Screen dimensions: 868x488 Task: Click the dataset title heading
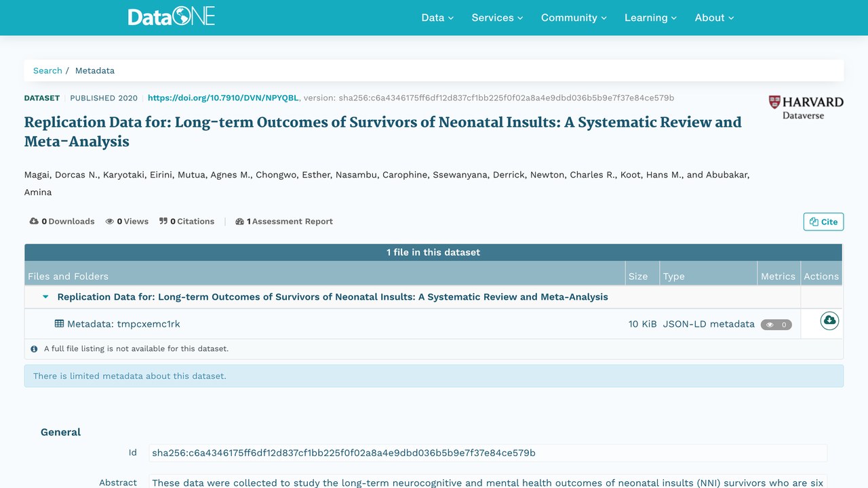pyautogui.click(x=383, y=131)
